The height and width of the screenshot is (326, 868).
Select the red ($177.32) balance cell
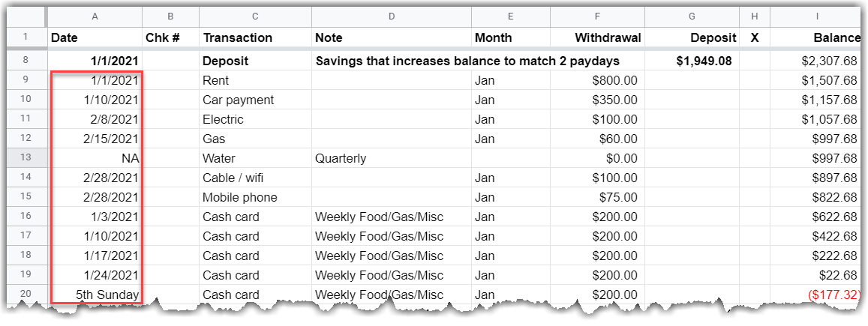pyautogui.click(x=816, y=295)
